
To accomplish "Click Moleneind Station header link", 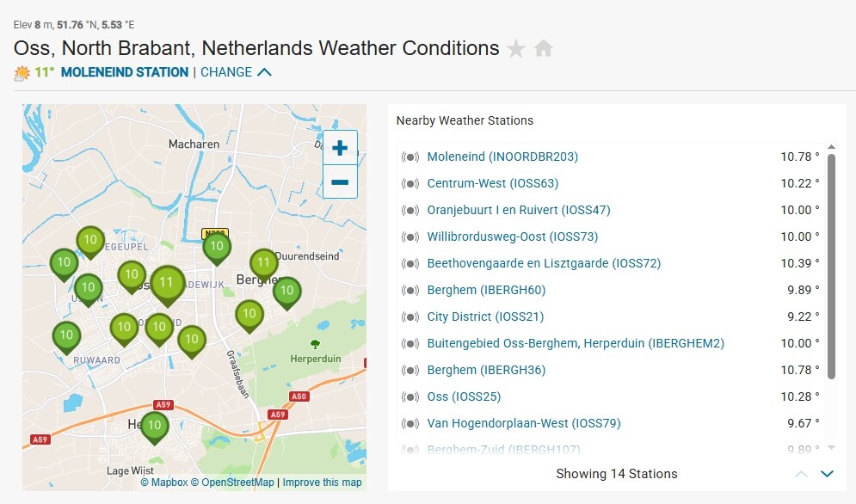I will (x=125, y=72).
